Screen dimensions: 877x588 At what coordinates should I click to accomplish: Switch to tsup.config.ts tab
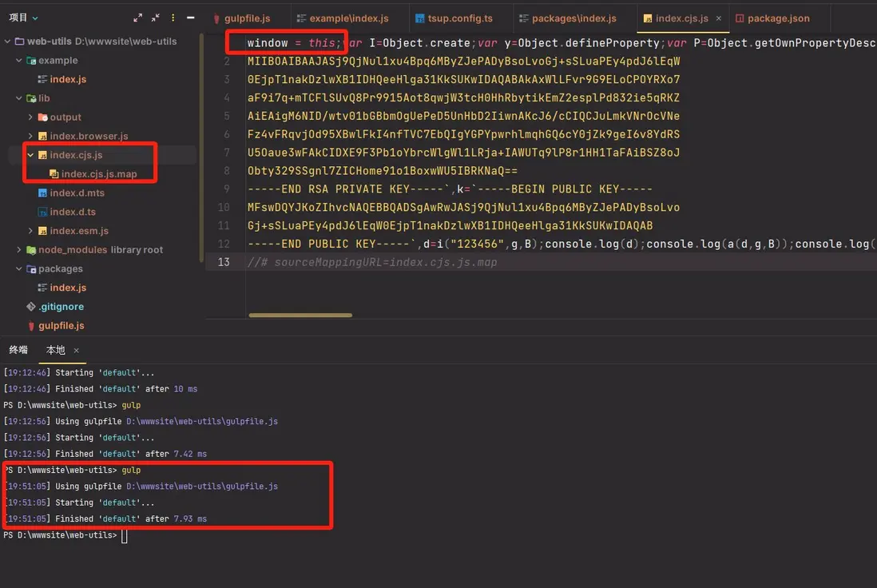tap(454, 18)
